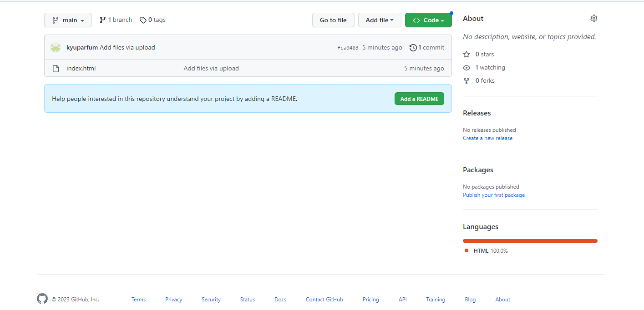Click the Add a README button

click(x=419, y=99)
